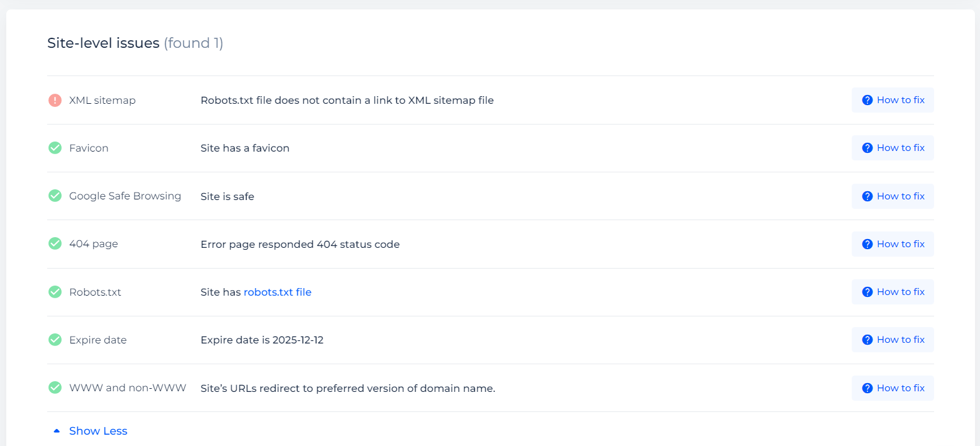Click the checkmark icon next to 404 page
The image size is (980, 446).
pos(55,243)
